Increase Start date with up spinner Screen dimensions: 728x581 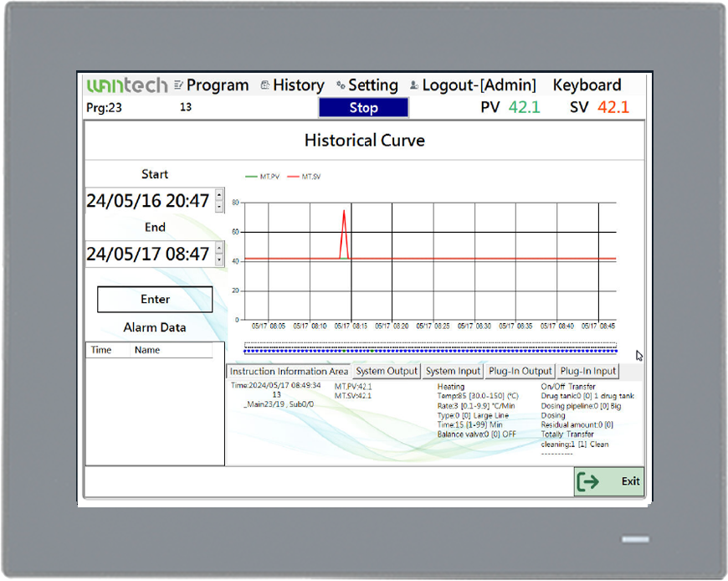(x=219, y=195)
